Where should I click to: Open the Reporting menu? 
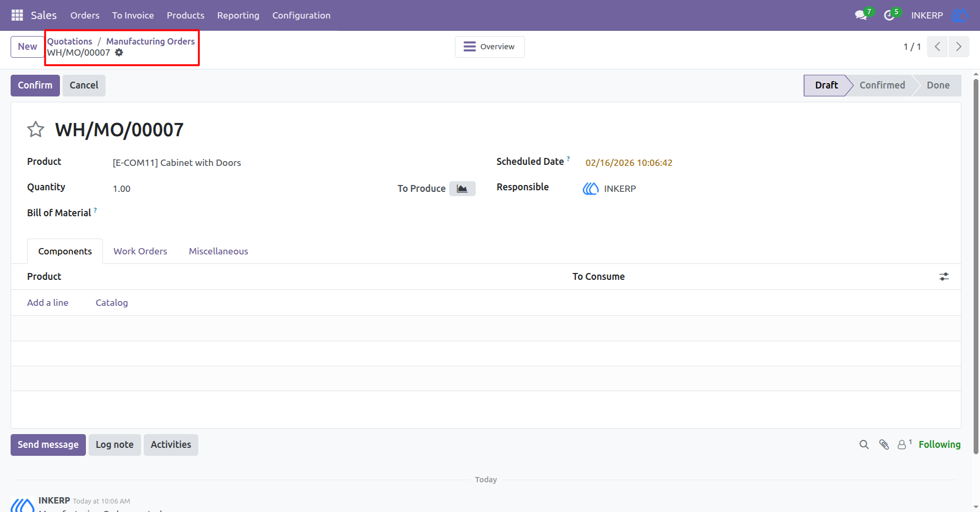(238, 15)
